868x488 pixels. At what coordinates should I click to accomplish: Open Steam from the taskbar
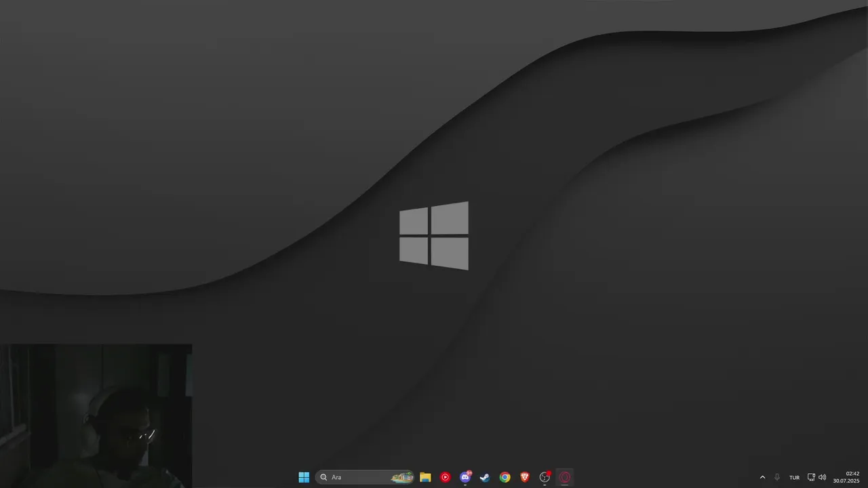485,477
